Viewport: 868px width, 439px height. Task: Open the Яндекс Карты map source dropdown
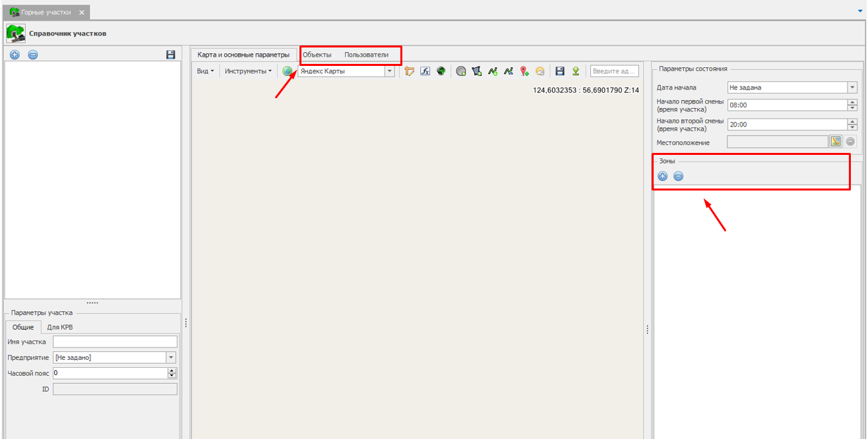pyautogui.click(x=389, y=71)
